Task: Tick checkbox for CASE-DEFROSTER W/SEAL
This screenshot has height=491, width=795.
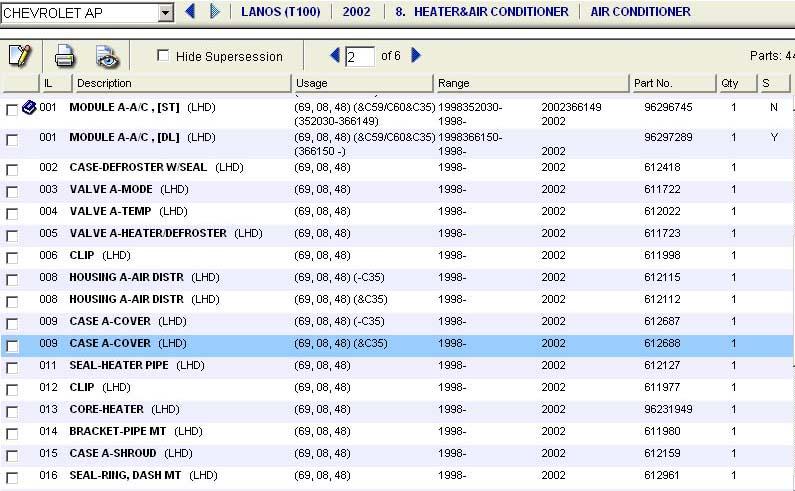Action: pyautogui.click(x=12, y=170)
